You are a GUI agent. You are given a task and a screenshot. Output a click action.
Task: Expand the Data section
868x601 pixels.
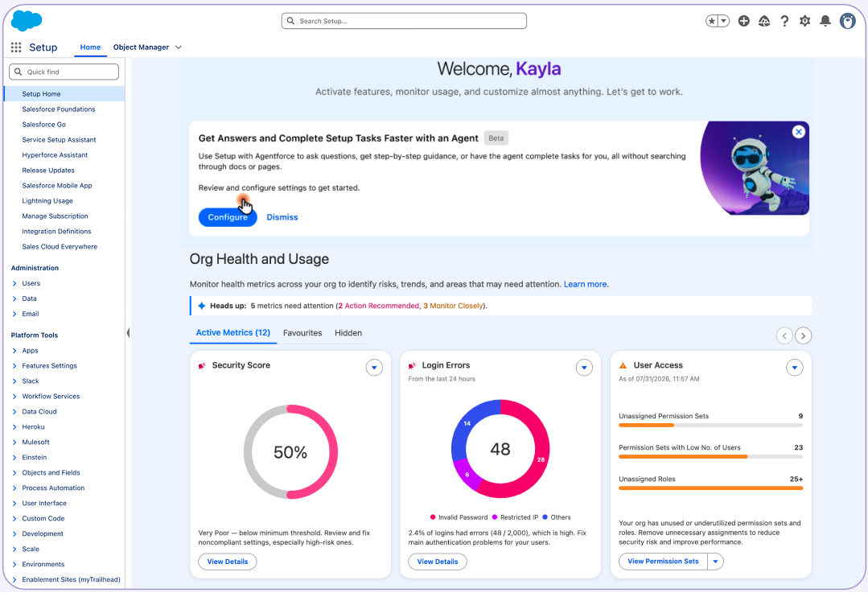(x=14, y=298)
